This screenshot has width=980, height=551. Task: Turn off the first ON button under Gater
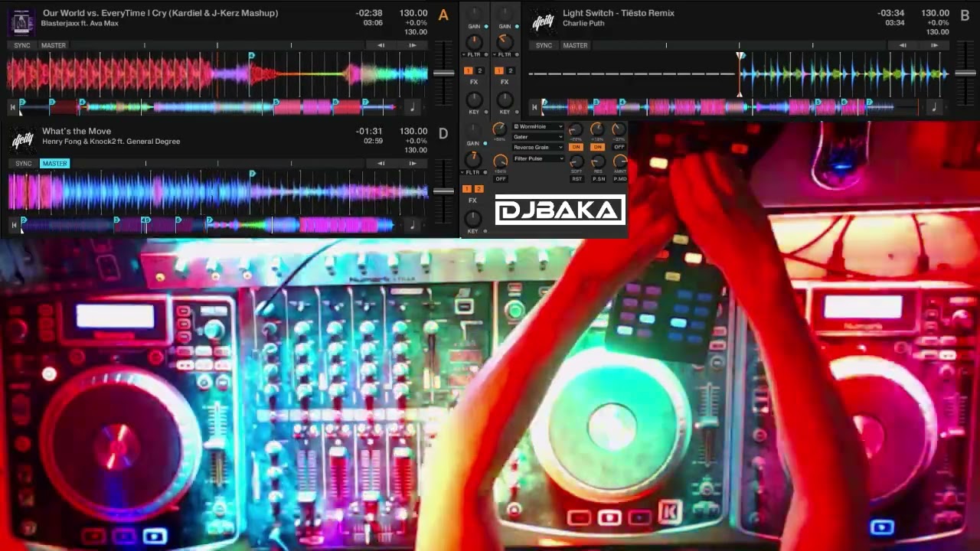(x=576, y=147)
